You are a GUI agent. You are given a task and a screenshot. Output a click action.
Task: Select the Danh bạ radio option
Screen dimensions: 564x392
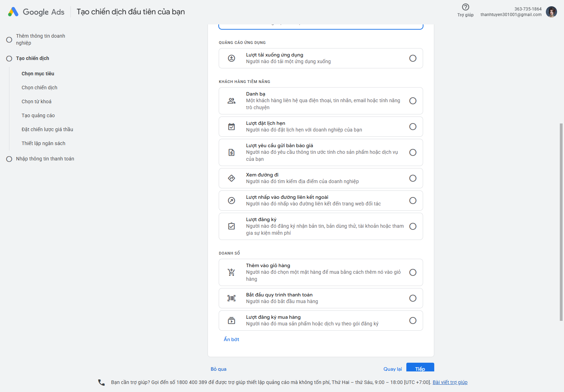pyautogui.click(x=413, y=101)
